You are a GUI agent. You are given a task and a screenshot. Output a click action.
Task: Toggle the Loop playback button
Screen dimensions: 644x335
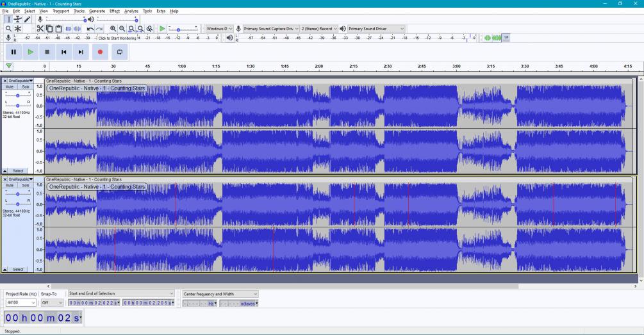pos(119,52)
